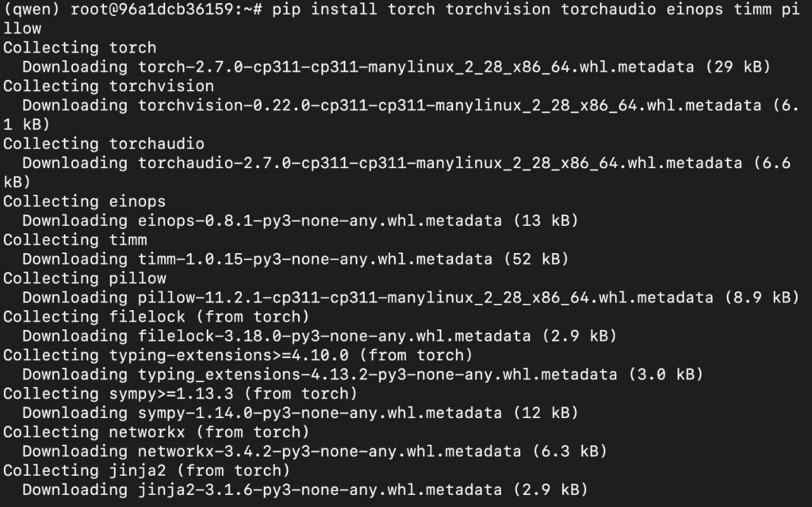Image resolution: width=812 pixels, height=507 pixels.
Task: Click the (qwen) environment prompt prefix
Action: [x=32, y=10]
